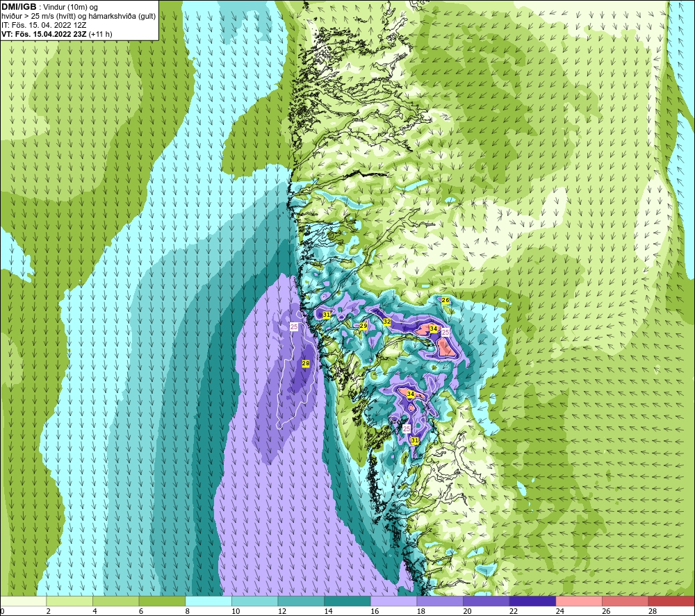Click the 2–4 m/s light green swatch

pos(69,601)
